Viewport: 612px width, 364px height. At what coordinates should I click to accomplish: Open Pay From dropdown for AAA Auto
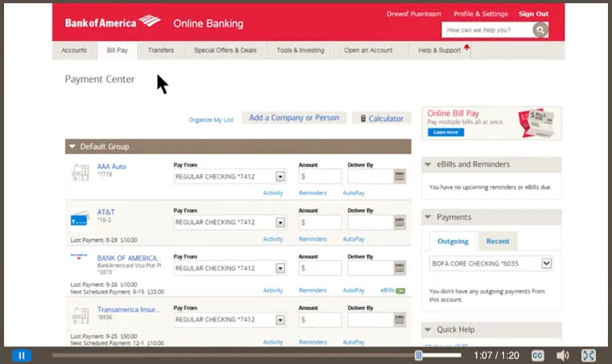tap(280, 176)
